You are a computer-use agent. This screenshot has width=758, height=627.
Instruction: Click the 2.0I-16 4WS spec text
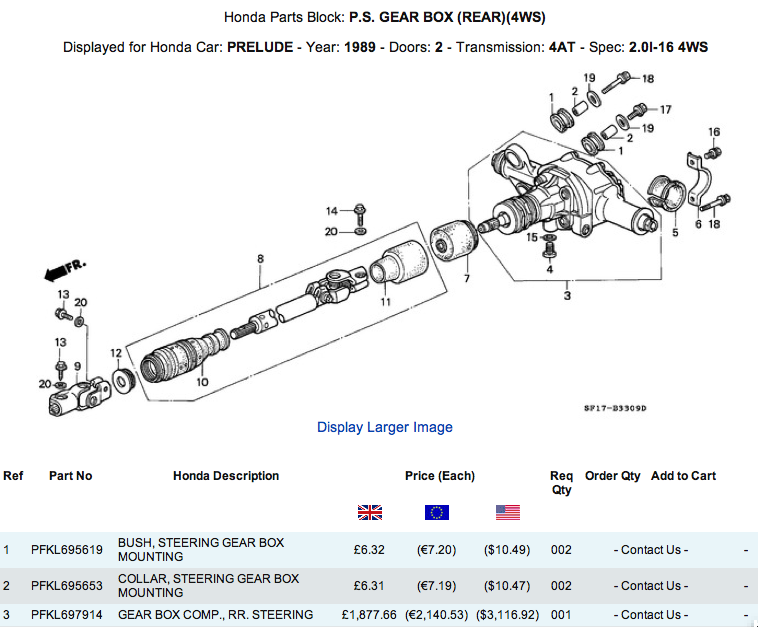668,47
